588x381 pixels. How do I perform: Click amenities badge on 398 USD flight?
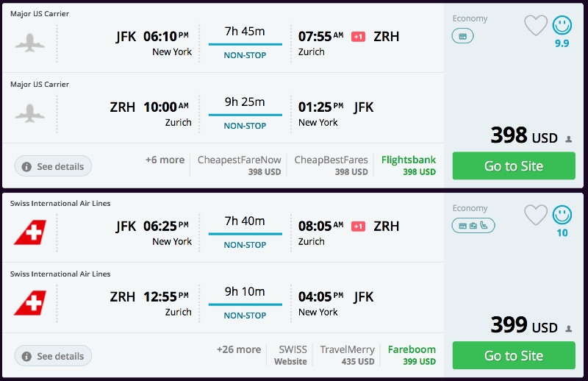point(462,36)
